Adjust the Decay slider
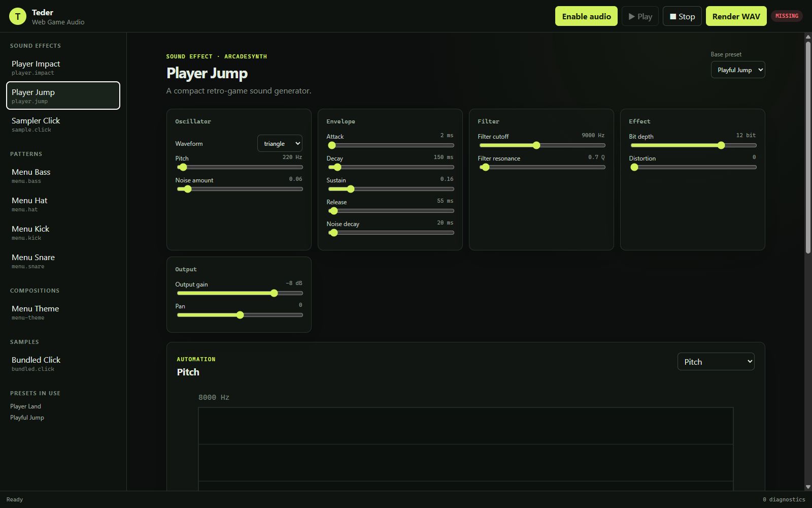Screen dimensions: 812x508 [x=391, y=167]
